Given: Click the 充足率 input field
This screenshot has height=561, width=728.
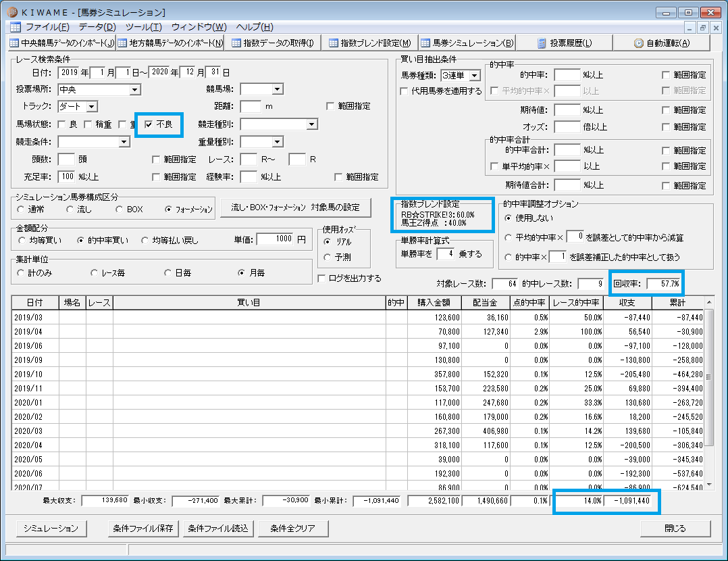Looking at the screenshot, I should click(x=66, y=176).
